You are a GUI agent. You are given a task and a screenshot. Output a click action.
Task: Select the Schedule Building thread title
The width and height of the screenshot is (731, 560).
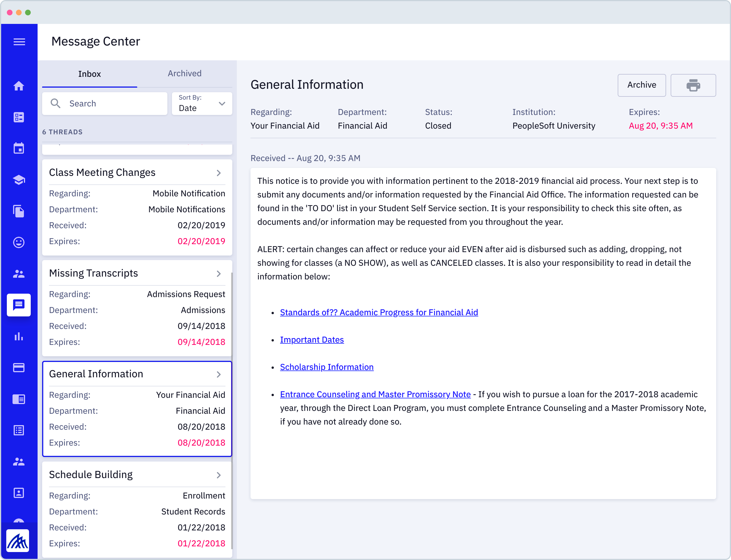91,474
